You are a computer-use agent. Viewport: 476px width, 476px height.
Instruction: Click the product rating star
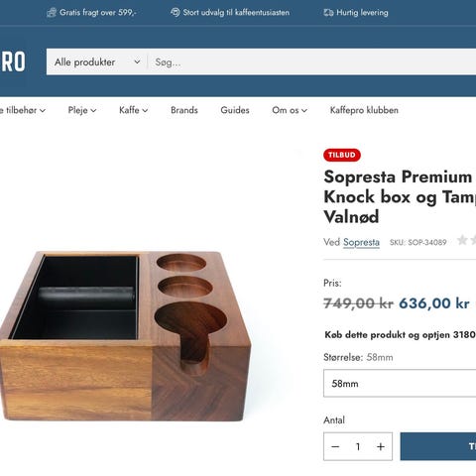tap(462, 240)
